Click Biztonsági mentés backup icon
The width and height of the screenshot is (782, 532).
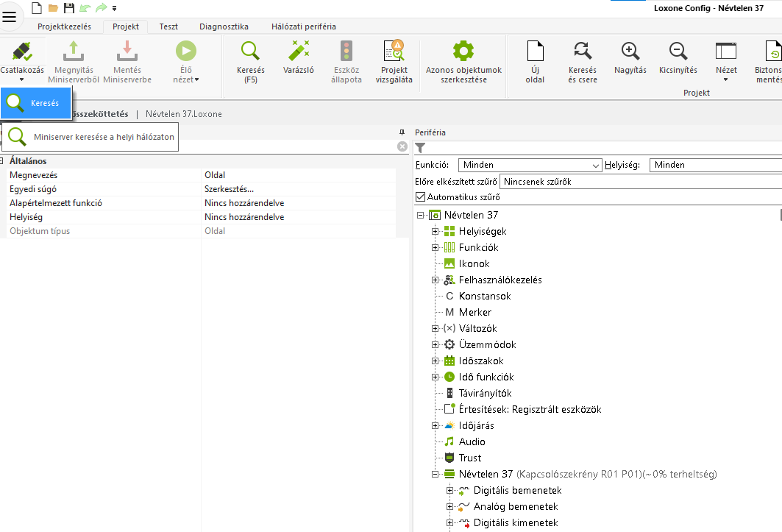(x=772, y=51)
